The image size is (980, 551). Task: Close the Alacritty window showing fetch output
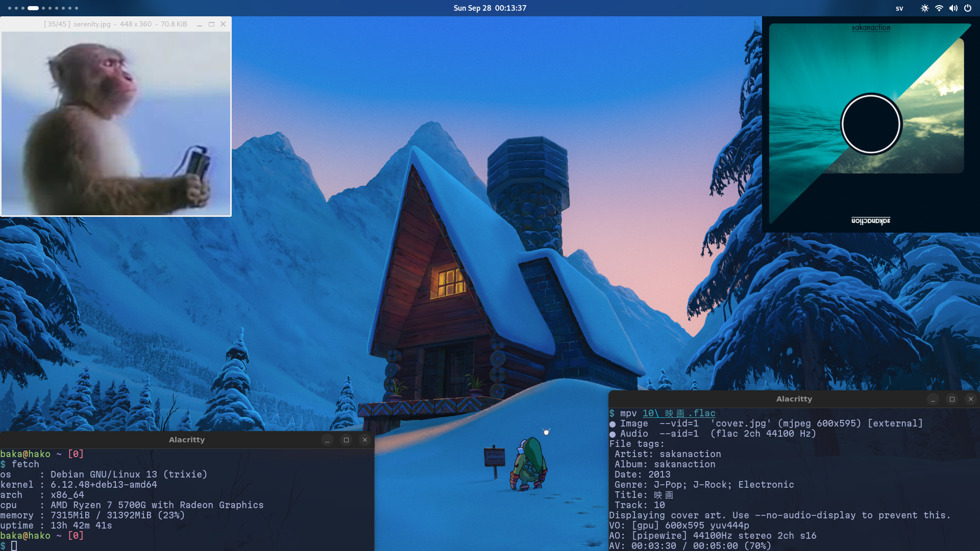364,440
